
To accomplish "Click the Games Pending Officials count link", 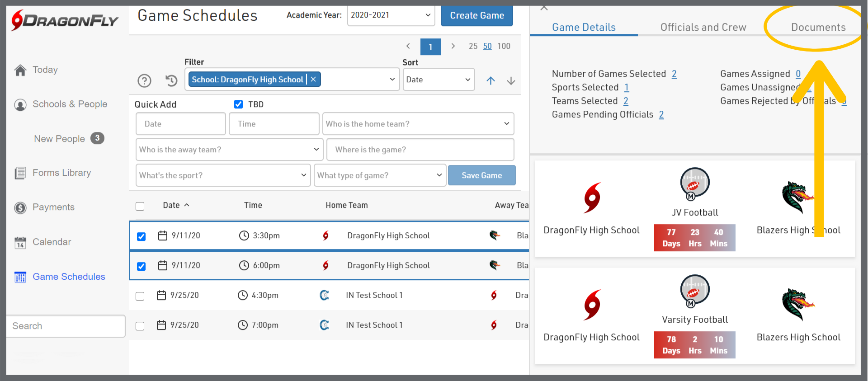I will pyautogui.click(x=661, y=114).
